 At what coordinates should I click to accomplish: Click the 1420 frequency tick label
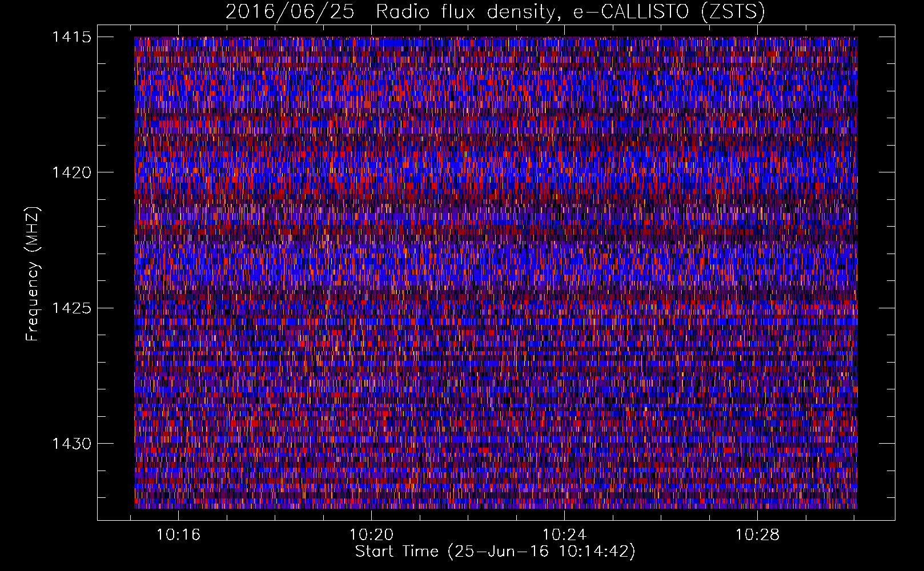point(71,172)
